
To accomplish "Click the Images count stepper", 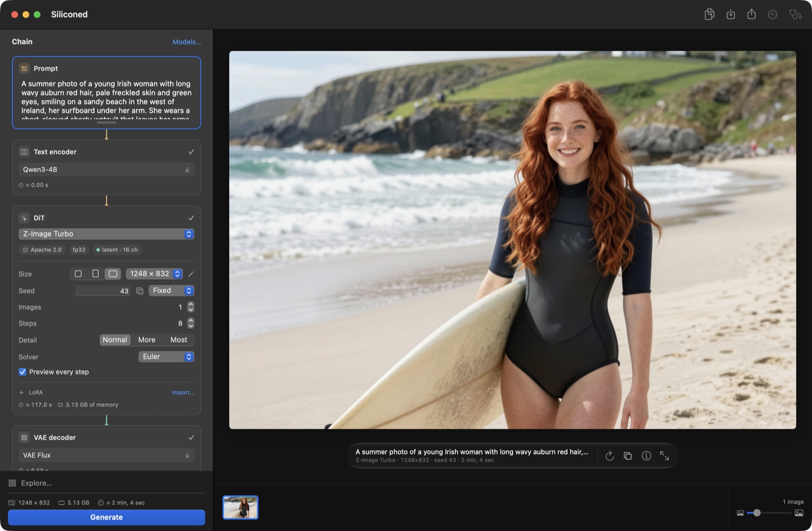I will click(191, 307).
